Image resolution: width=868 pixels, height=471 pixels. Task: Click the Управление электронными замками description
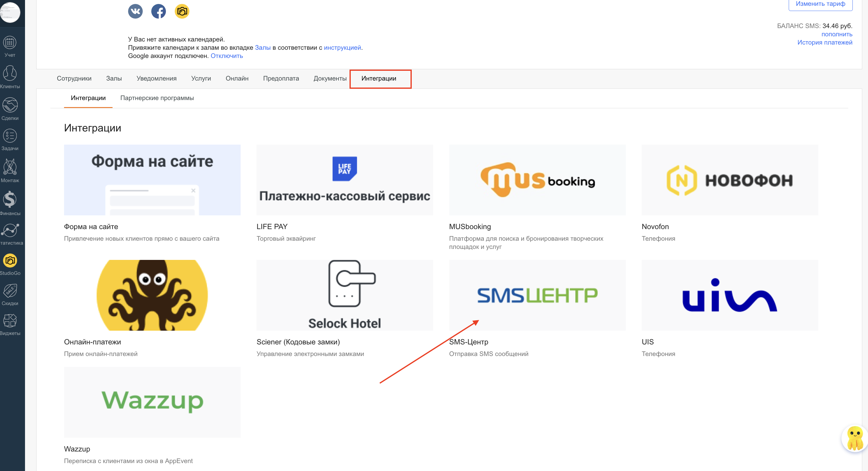[310, 354]
